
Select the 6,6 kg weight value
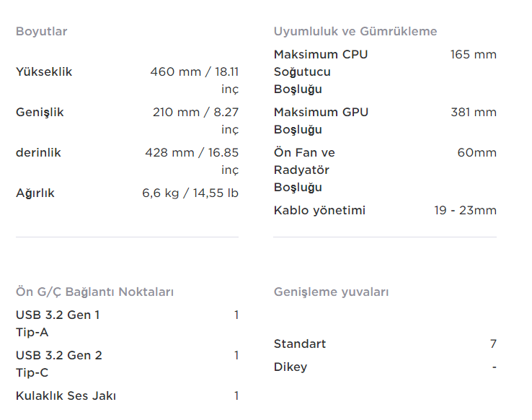[x=190, y=193]
